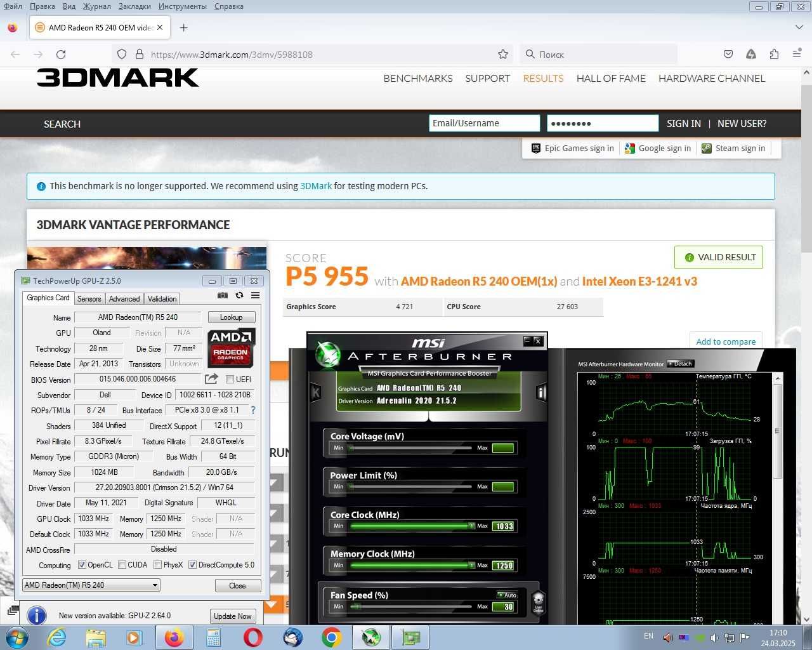Take a GPU-Z screenshot with the camera icon
Image resolution: width=812 pixels, height=650 pixels.
tap(223, 295)
